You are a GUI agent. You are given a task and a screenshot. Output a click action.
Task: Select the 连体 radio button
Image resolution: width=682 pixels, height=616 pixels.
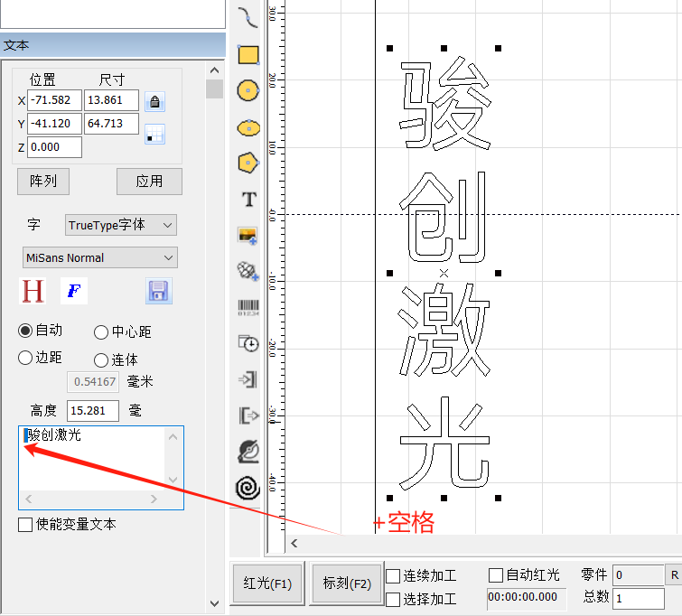101,360
